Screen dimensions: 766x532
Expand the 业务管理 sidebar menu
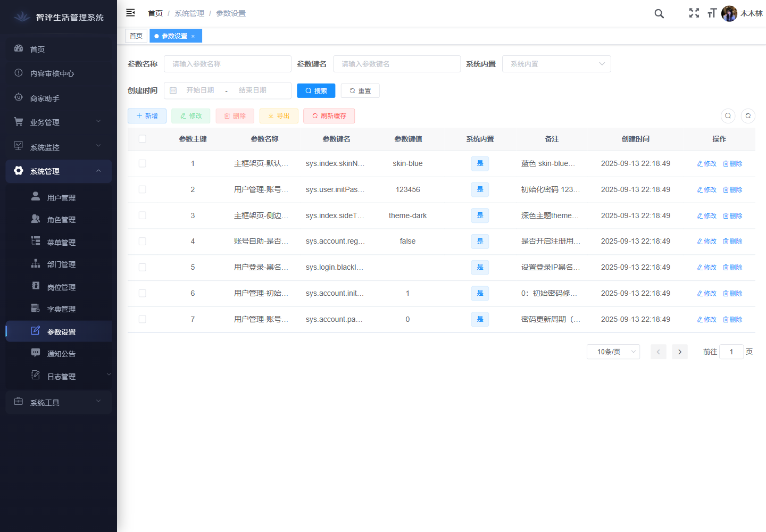tap(59, 122)
